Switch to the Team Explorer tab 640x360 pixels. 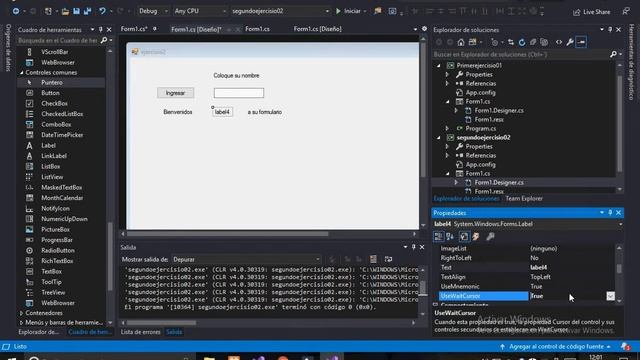tap(524, 199)
